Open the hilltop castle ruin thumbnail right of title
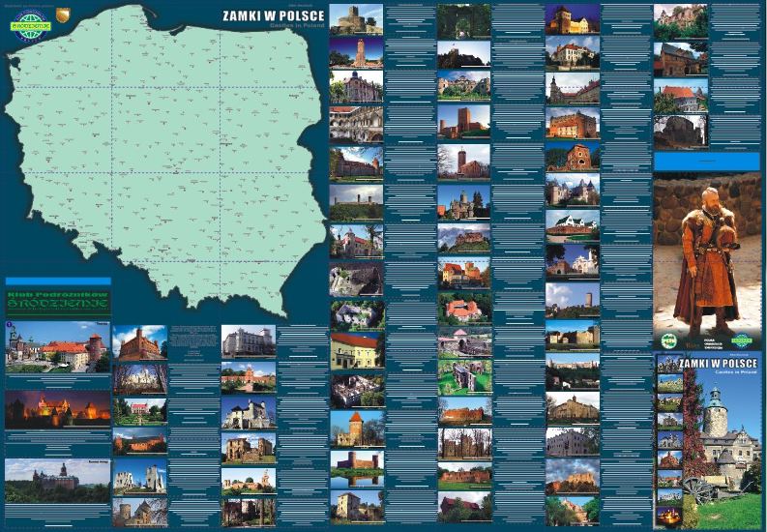This screenshot has height=532, width=767. 356,19
